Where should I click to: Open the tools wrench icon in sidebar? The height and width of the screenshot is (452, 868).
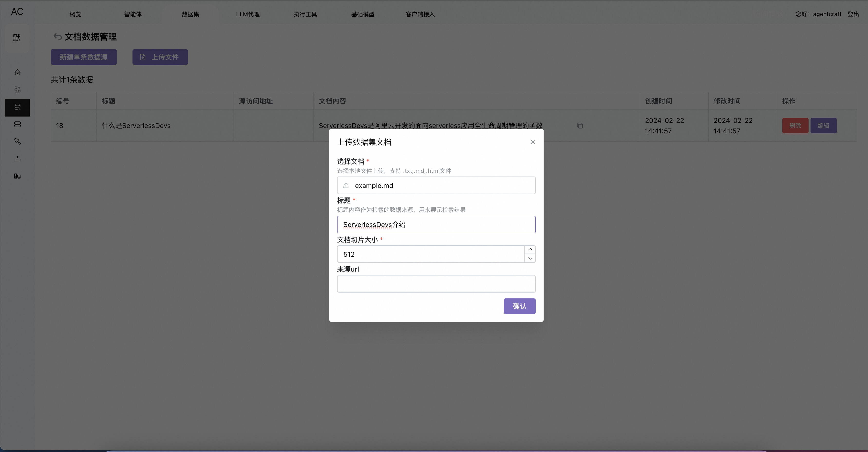coord(18,141)
